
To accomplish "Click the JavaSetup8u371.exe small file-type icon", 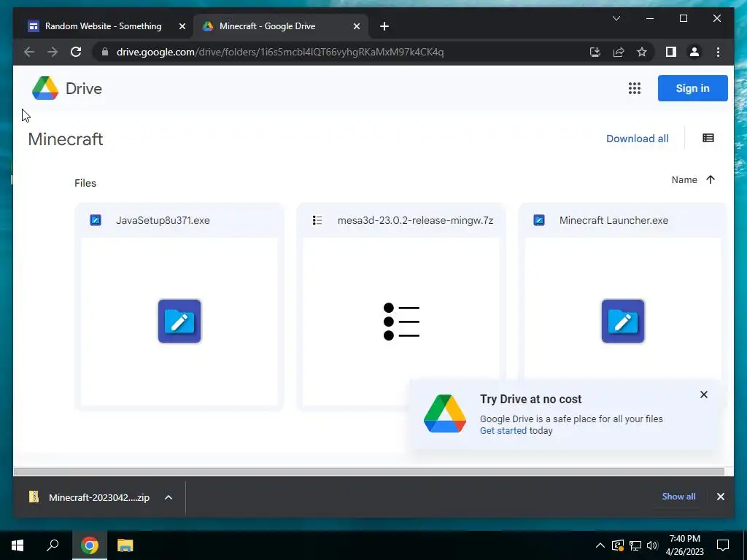I will point(96,220).
